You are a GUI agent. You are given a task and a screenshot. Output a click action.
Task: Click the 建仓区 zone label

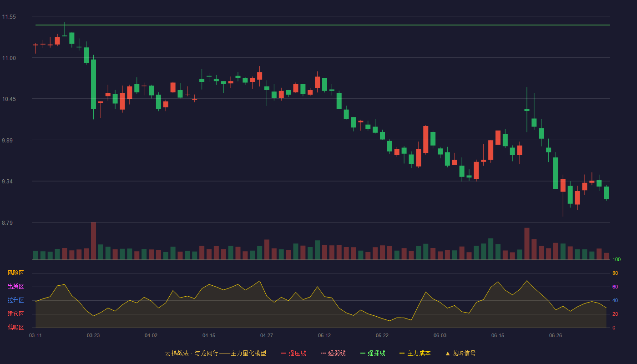(x=15, y=314)
